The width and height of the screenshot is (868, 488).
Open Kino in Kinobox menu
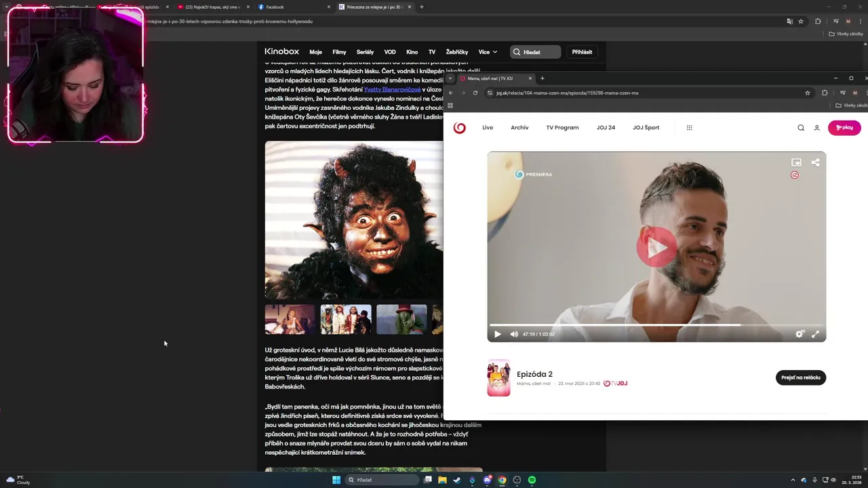tap(412, 52)
